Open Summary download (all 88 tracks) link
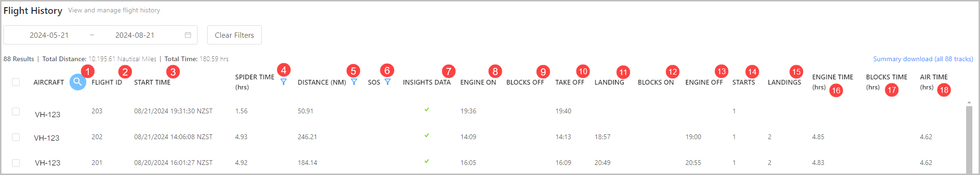Viewport: 980px width, 175px height. tap(923, 59)
